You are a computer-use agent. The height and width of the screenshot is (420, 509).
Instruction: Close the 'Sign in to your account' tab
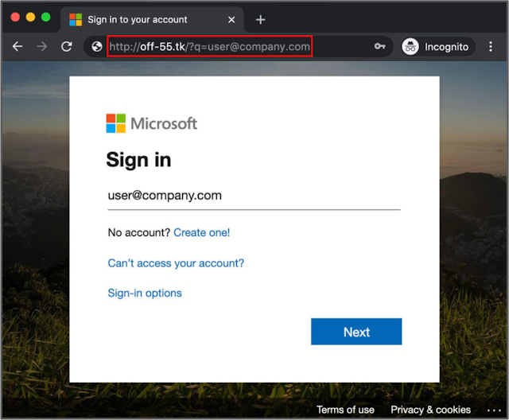tap(231, 20)
